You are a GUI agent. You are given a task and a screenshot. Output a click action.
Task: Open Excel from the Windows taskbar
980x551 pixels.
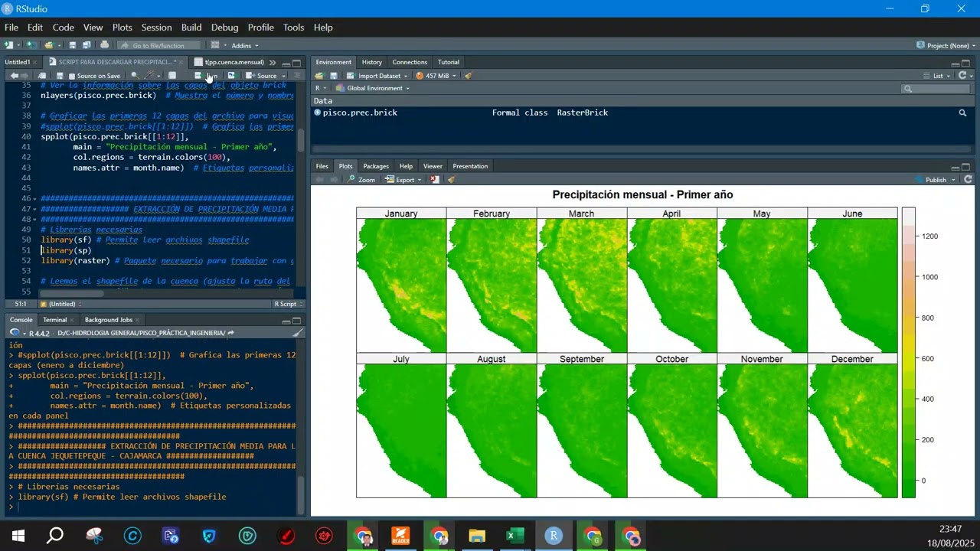click(x=514, y=536)
